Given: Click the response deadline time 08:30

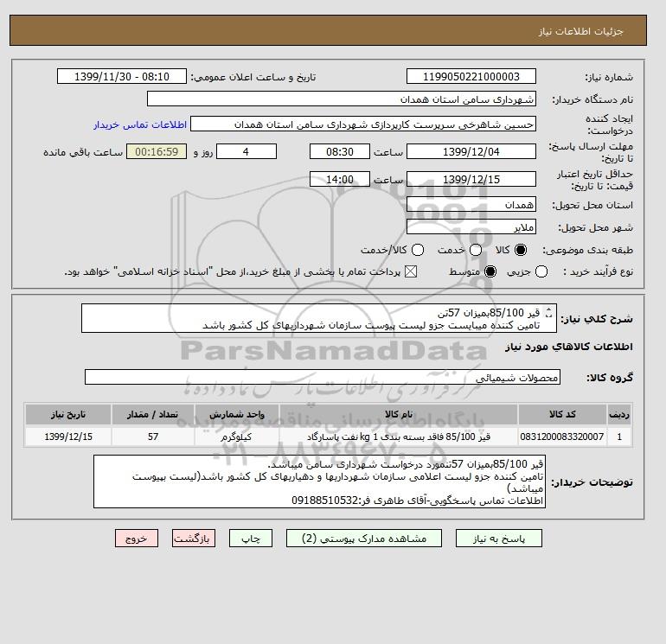Looking at the screenshot, I should (x=340, y=151).
